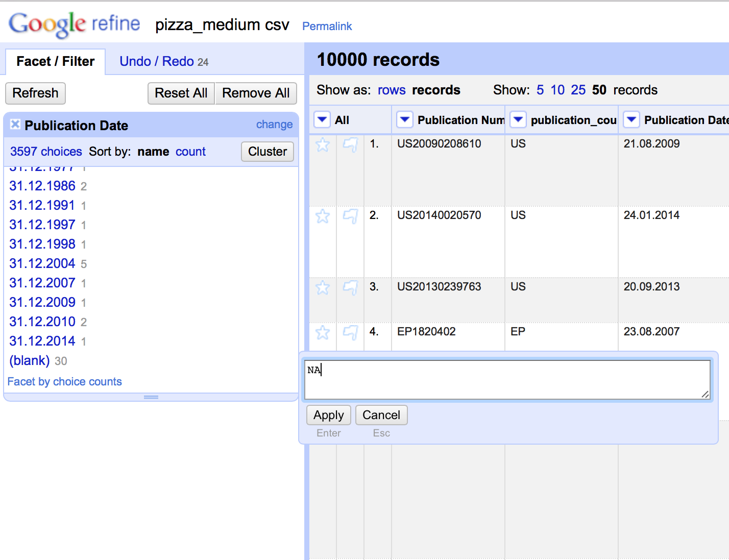Image resolution: width=729 pixels, height=560 pixels.
Task: Open Publication Number column dropdown
Action: [x=405, y=120]
